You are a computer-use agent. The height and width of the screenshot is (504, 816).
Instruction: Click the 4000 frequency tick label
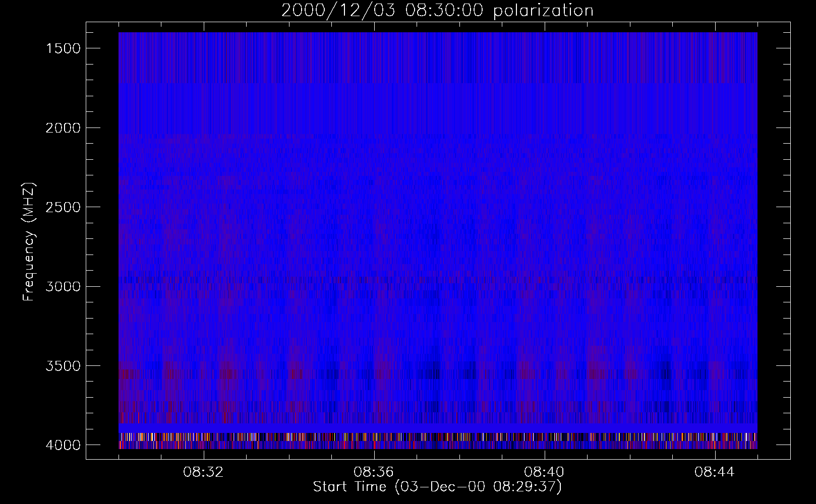pyautogui.click(x=63, y=445)
